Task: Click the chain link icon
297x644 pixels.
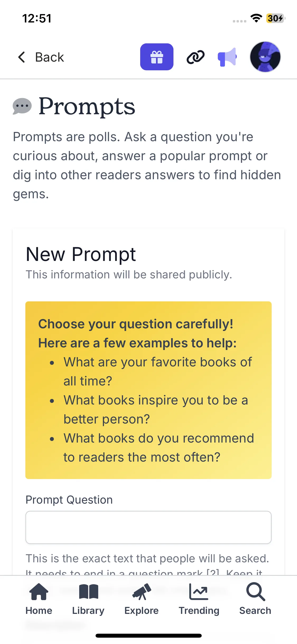Action: point(195,57)
